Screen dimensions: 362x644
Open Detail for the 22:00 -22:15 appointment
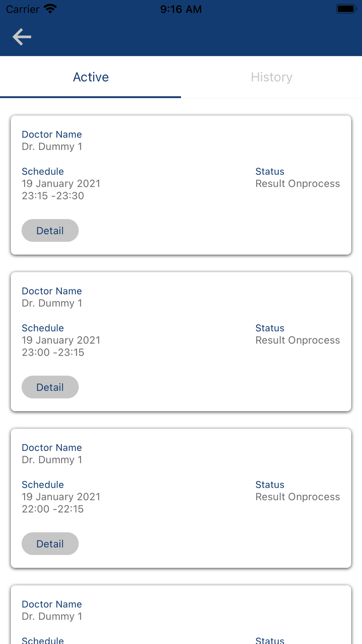tap(50, 543)
